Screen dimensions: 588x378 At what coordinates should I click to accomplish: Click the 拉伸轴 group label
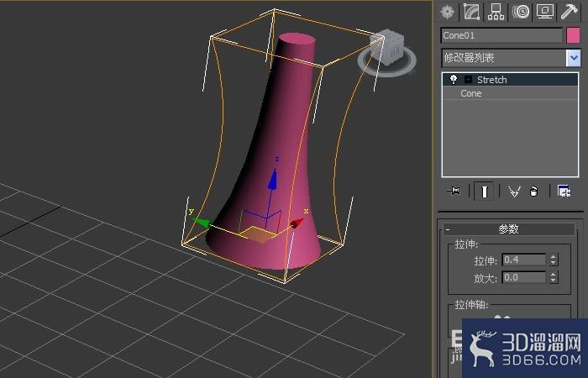click(471, 305)
